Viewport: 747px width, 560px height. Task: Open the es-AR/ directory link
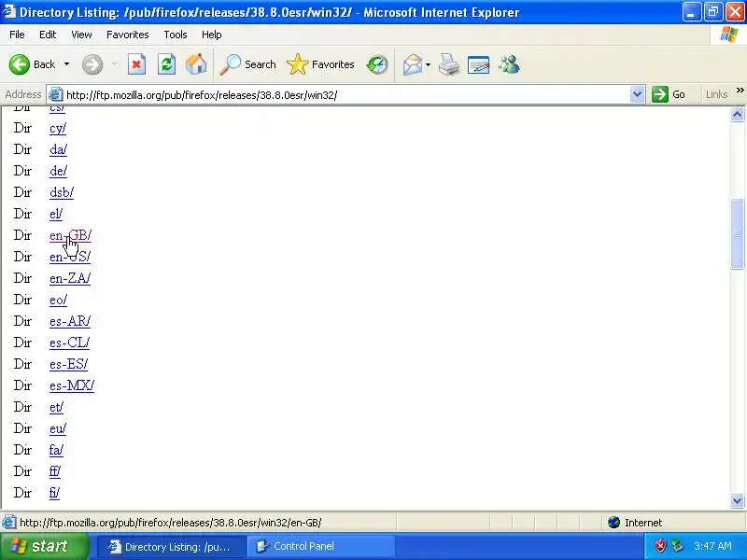pos(70,321)
